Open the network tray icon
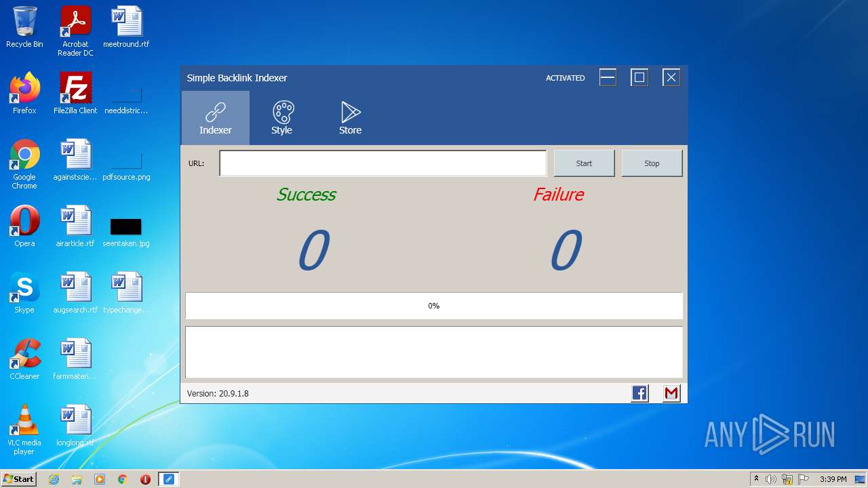Screen dimensions: 868x488 pyautogui.click(x=787, y=479)
